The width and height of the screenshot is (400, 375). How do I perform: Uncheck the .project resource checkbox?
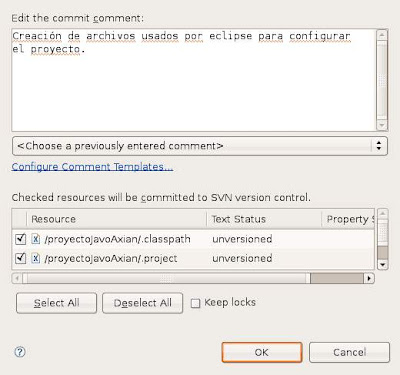21,258
